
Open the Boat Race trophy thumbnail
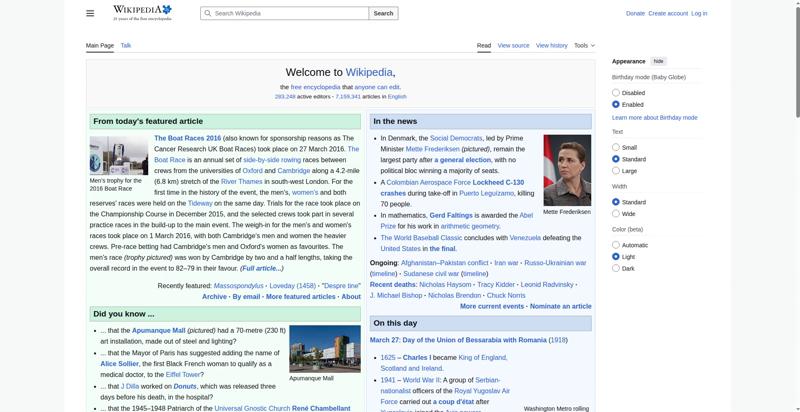118,157
